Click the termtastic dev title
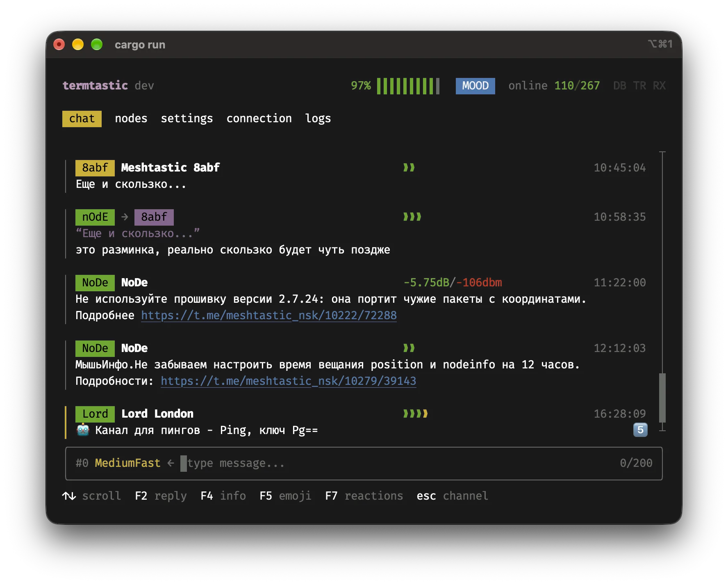 click(108, 86)
